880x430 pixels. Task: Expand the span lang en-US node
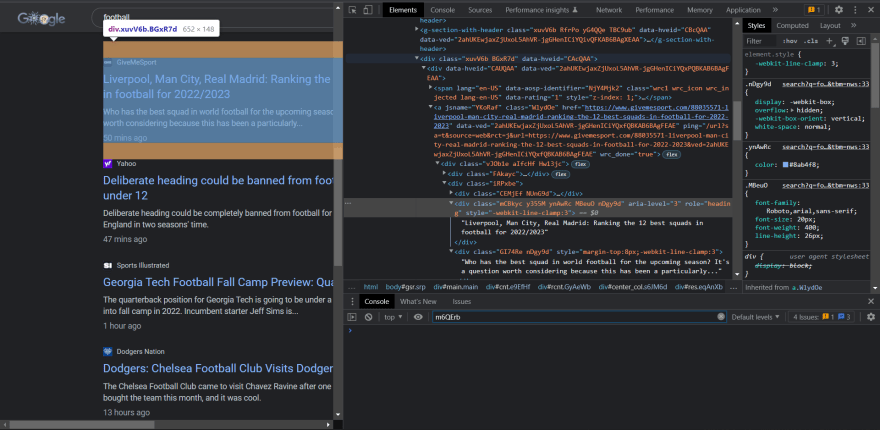430,88
